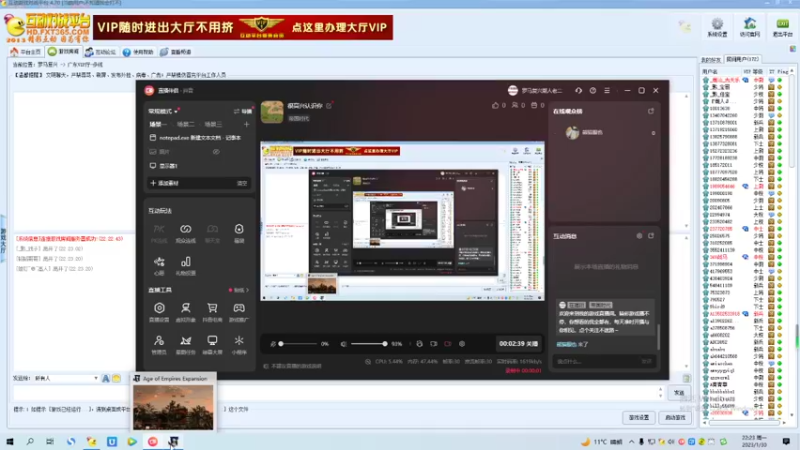
Task: Open the mini-program asterisk tool
Action: tap(239, 344)
